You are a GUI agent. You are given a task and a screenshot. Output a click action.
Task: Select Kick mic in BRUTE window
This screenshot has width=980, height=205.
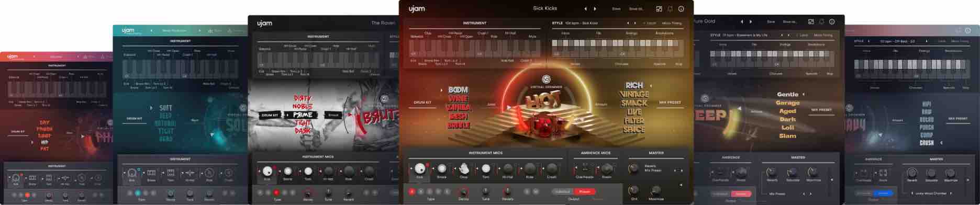click(x=268, y=172)
